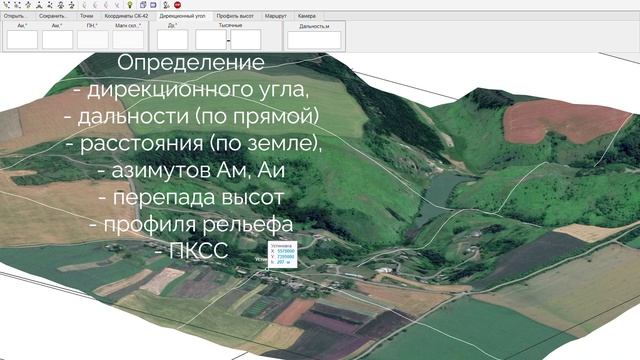The width and height of the screenshot is (640, 360).
Task: Click the Установка coordinates label on the map
Action: pos(282,254)
